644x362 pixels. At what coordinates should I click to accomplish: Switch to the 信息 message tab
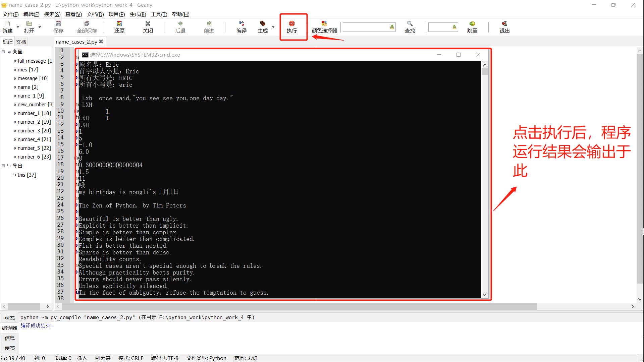(10, 338)
